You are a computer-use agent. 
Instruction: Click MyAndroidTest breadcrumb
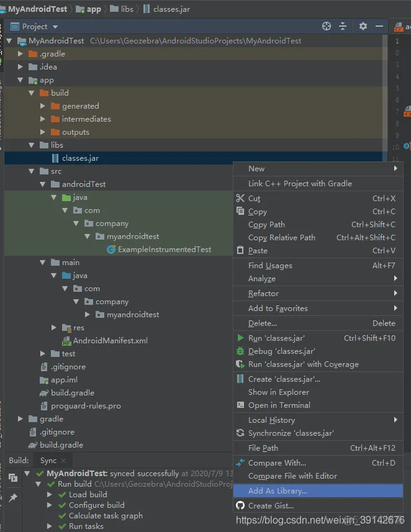(37, 9)
